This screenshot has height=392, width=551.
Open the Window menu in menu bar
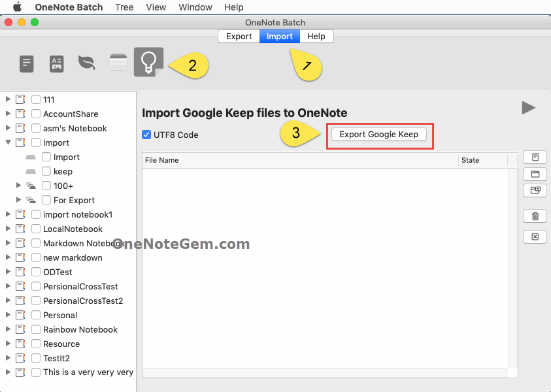tap(195, 7)
